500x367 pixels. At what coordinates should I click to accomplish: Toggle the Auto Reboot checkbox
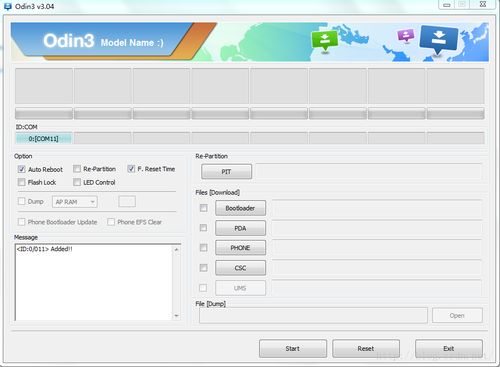(22, 169)
